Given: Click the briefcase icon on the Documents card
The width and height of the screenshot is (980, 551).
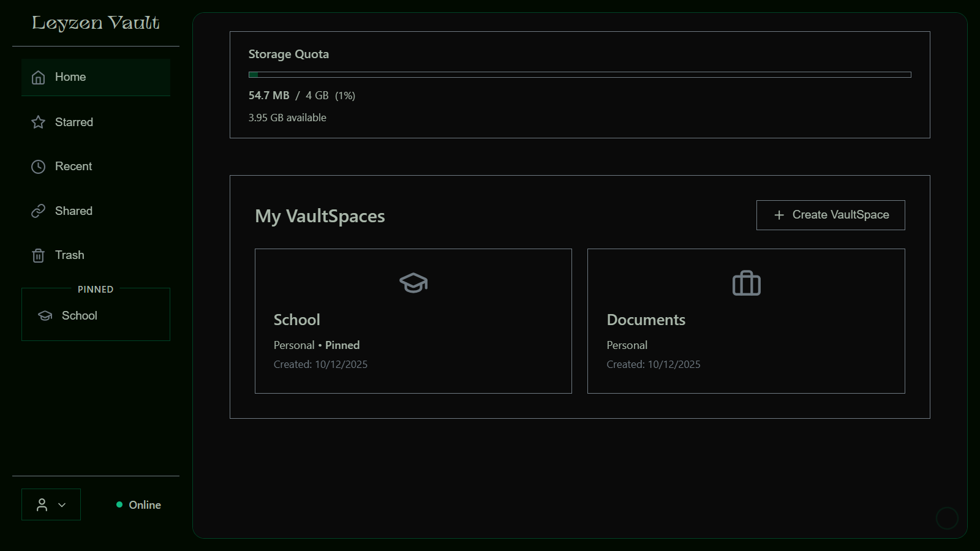Looking at the screenshot, I should pyautogui.click(x=746, y=283).
